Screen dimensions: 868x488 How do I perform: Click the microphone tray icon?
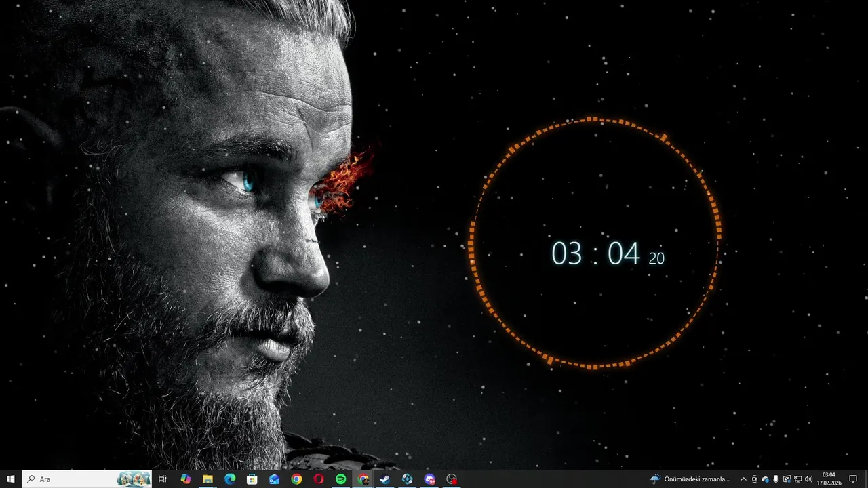(x=776, y=479)
